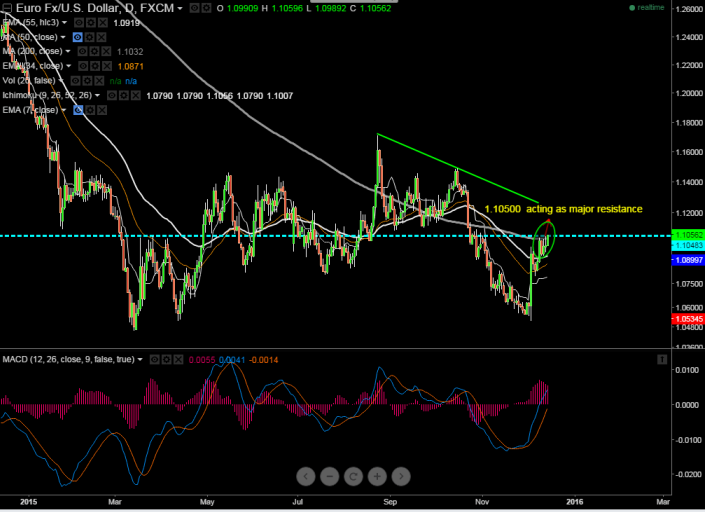The height and width of the screenshot is (512, 705).
Task: Click the 'Sep' label on time axis
Action: coord(390,502)
